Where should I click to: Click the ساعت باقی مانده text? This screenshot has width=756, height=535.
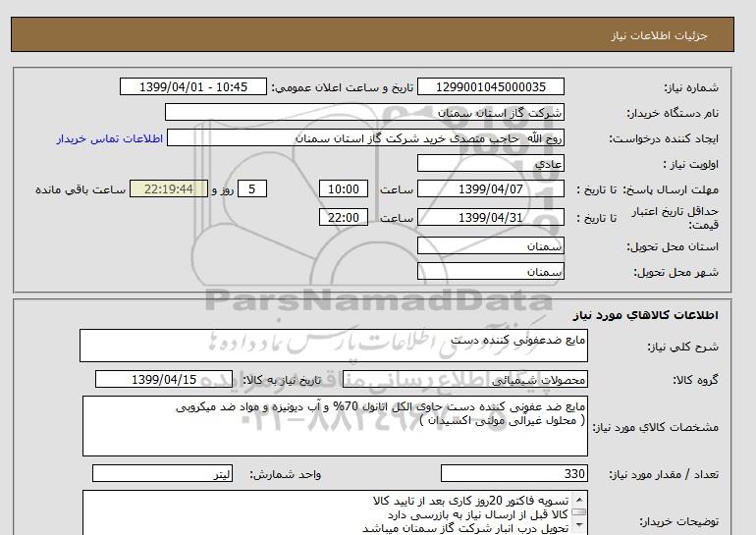[81, 189]
